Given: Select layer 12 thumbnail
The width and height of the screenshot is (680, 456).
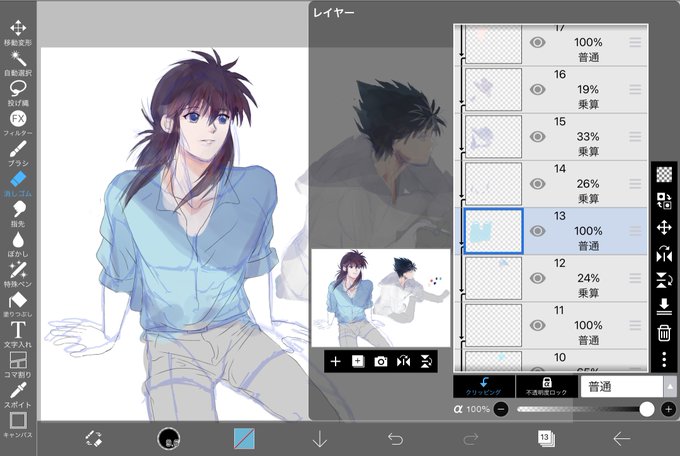Looking at the screenshot, I should 493,278.
